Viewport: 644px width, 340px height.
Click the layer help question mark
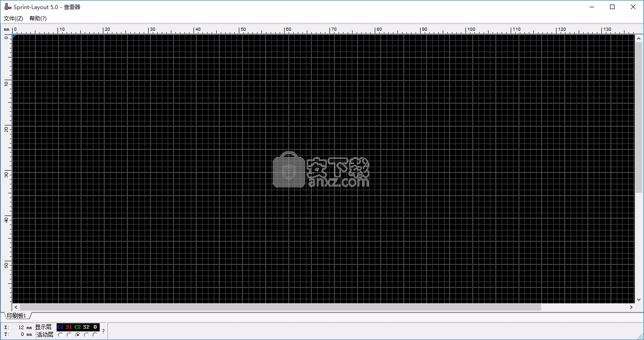pyautogui.click(x=103, y=331)
